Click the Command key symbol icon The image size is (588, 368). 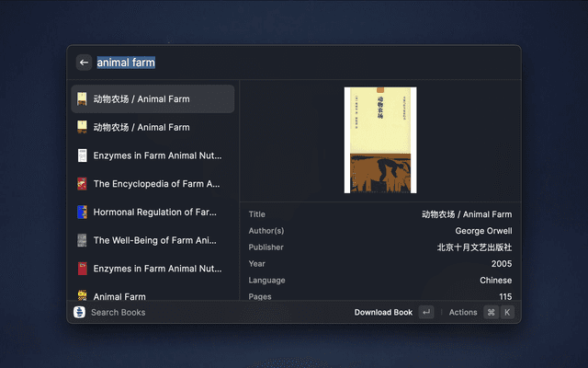tap(491, 312)
